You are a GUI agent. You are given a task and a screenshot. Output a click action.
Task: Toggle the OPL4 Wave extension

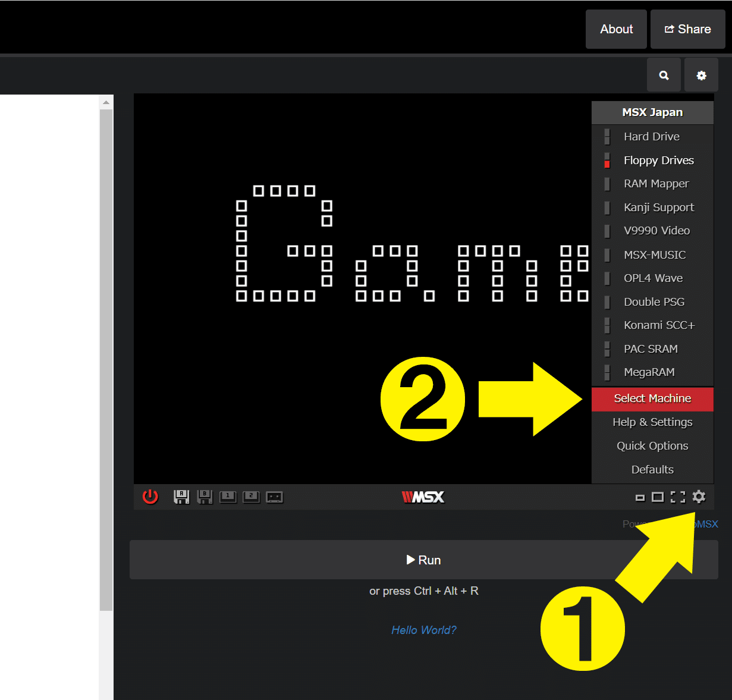[652, 278]
